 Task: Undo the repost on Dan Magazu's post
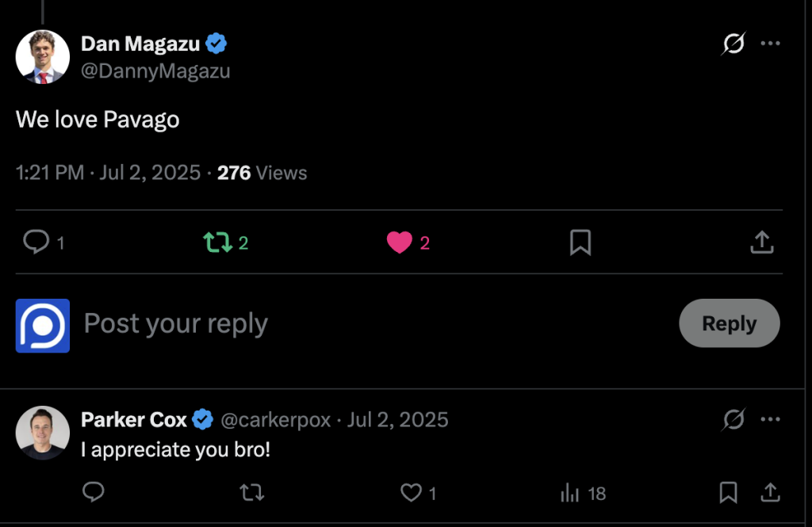click(x=217, y=242)
